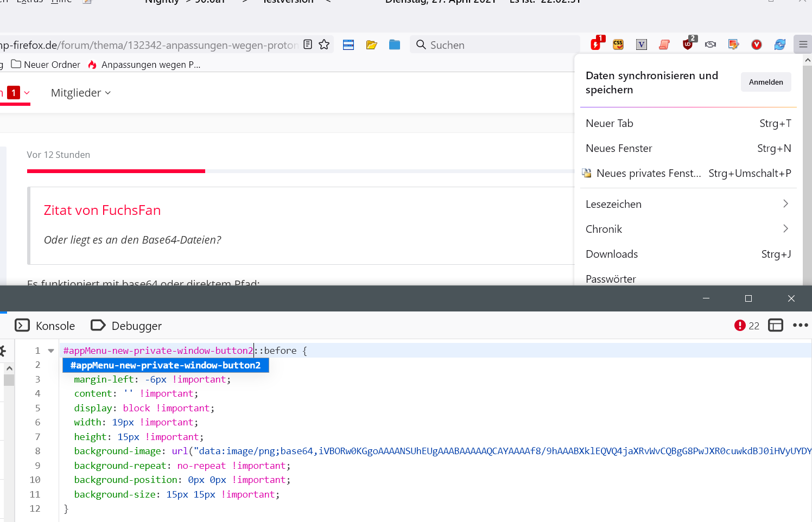Open the hamburger application menu button
The height and width of the screenshot is (522, 812).
click(803, 44)
